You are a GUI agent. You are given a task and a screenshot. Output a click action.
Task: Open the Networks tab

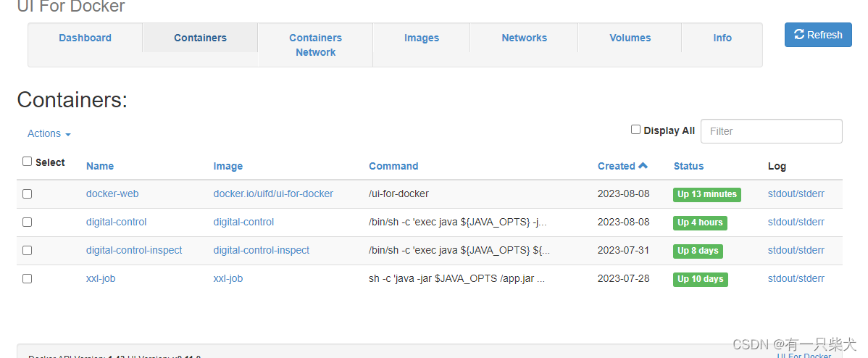point(525,38)
